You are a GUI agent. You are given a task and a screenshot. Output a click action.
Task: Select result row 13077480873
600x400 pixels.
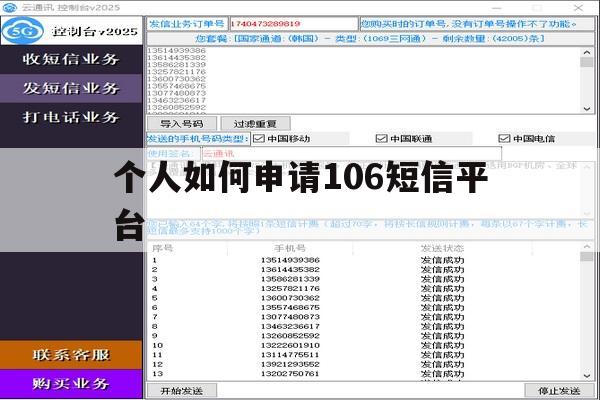(x=364, y=317)
